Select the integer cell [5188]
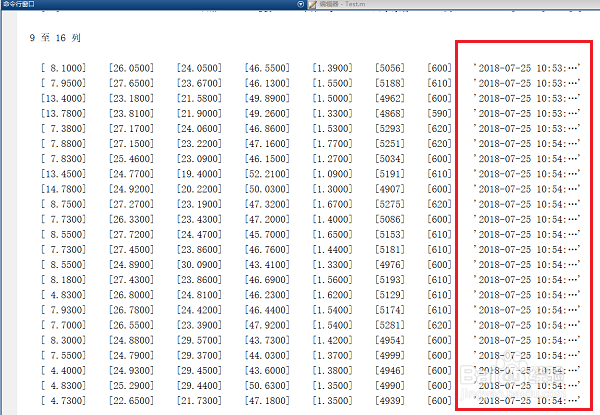The image size is (600, 415). pos(390,83)
